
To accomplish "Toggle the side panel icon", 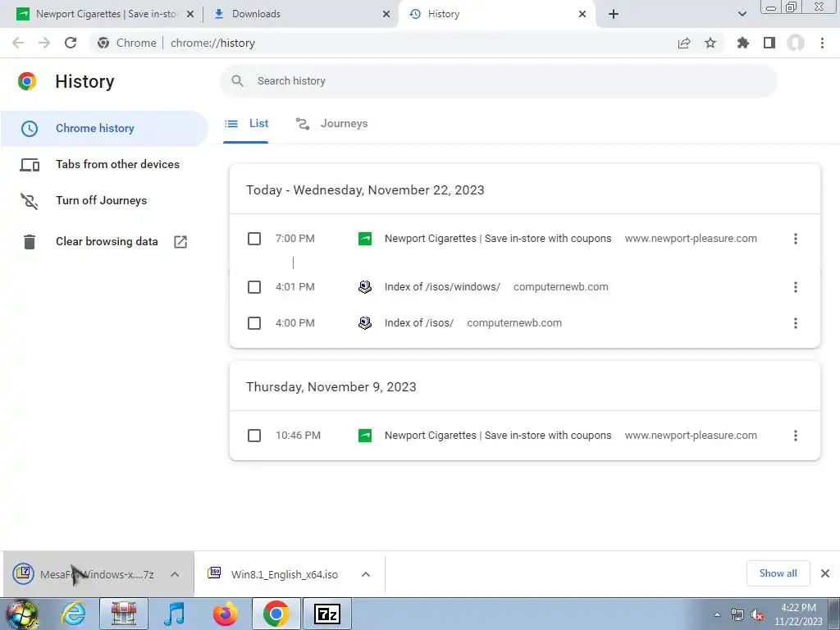I will 769,43.
